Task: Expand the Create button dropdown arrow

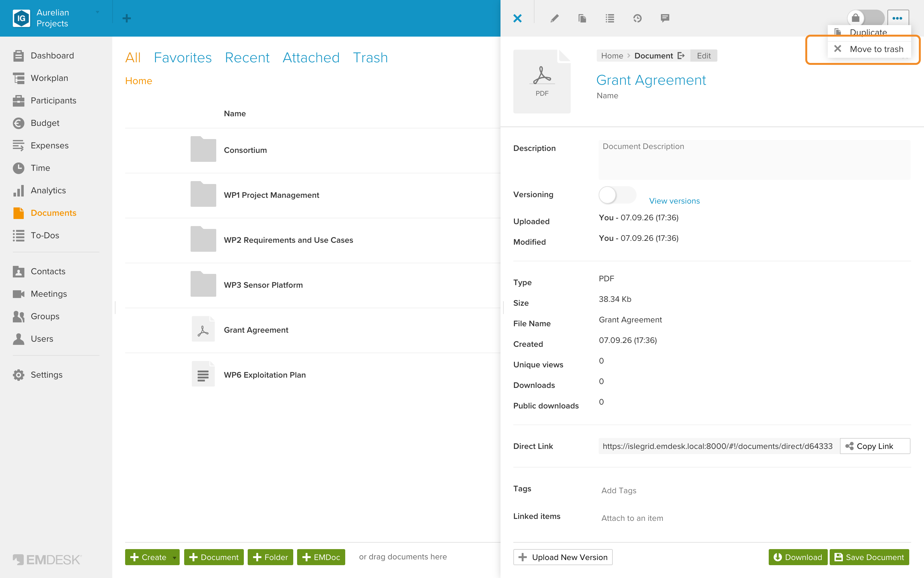Action: click(x=175, y=557)
